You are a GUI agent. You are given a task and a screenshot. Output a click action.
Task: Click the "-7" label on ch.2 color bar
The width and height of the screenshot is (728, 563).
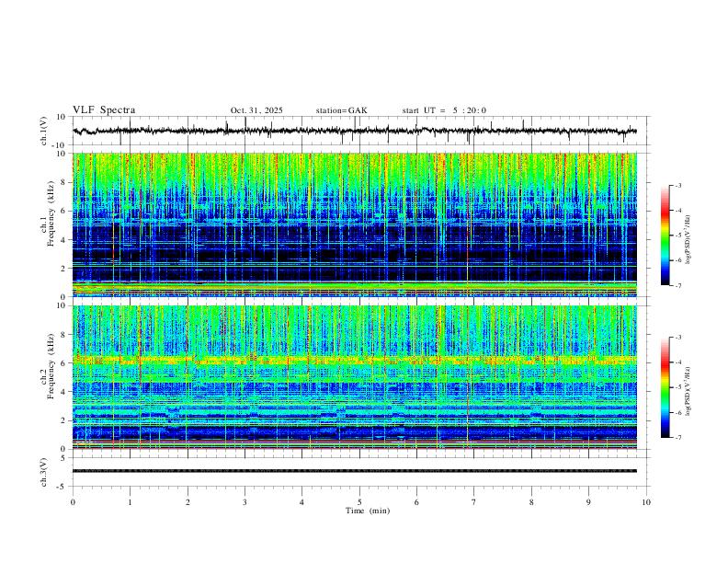tap(677, 437)
